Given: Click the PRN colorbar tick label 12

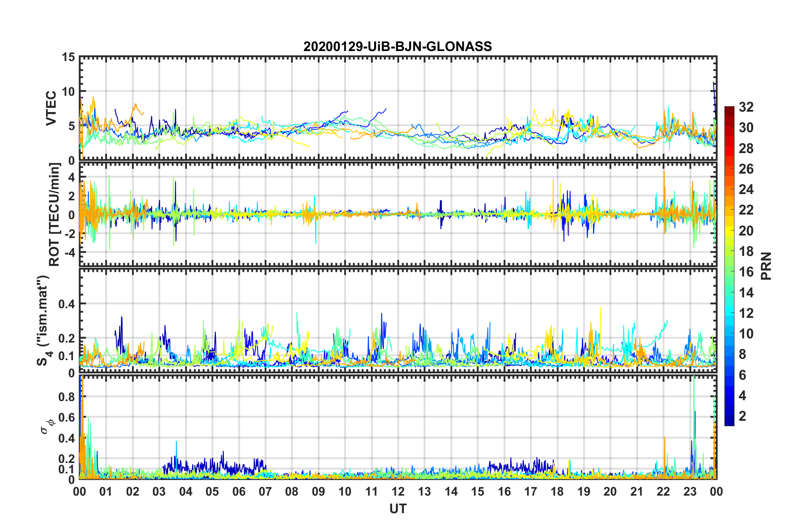Looking at the screenshot, I should coord(746,313).
